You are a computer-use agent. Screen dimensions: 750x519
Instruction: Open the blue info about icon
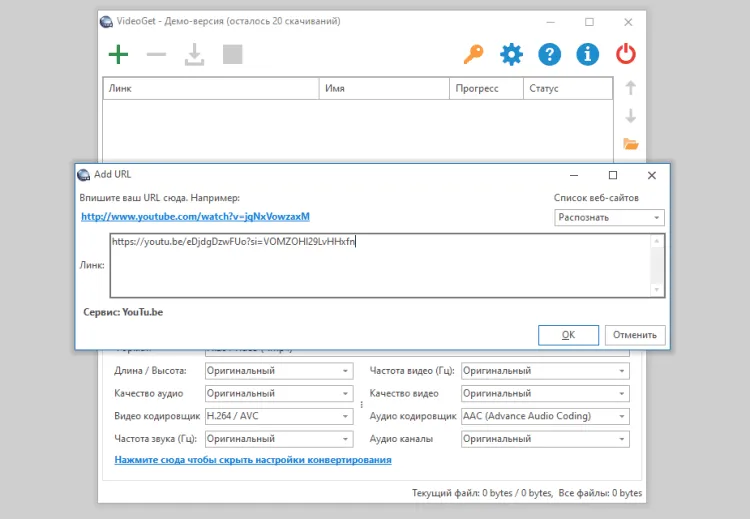click(x=587, y=54)
